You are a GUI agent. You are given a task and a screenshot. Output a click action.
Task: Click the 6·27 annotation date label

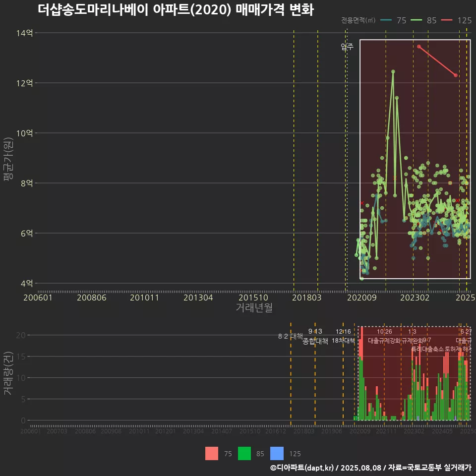pyautogui.click(x=466, y=332)
